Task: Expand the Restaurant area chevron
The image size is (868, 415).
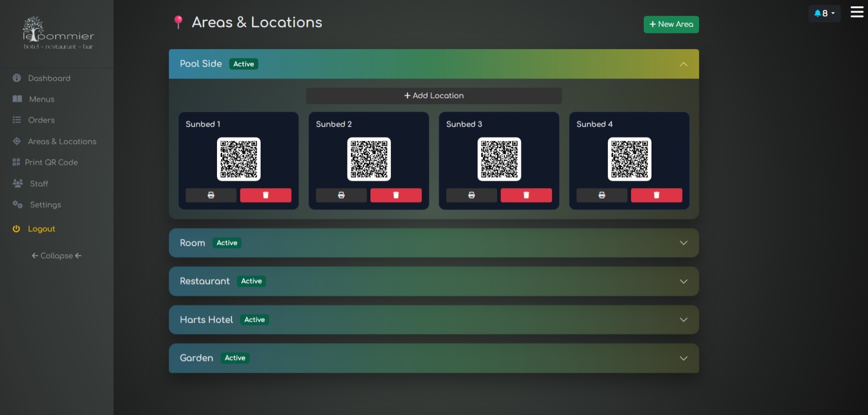Action: (684, 281)
